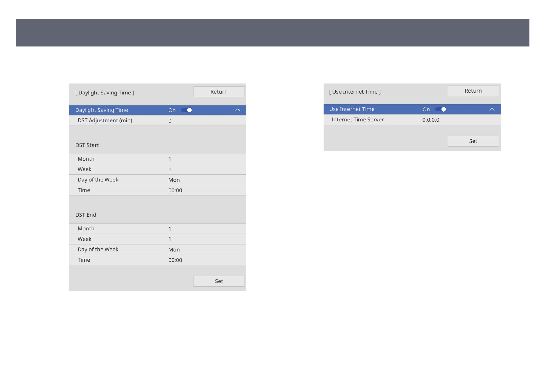Image resolution: width=554 pixels, height=392 pixels.
Task: Select the DST End Time row
Action: click(157, 260)
